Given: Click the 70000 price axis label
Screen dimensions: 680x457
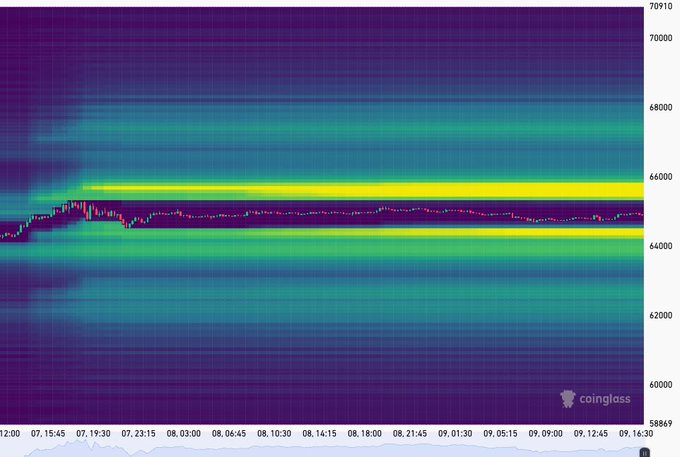Looking at the screenshot, I should (x=660, y=38).
